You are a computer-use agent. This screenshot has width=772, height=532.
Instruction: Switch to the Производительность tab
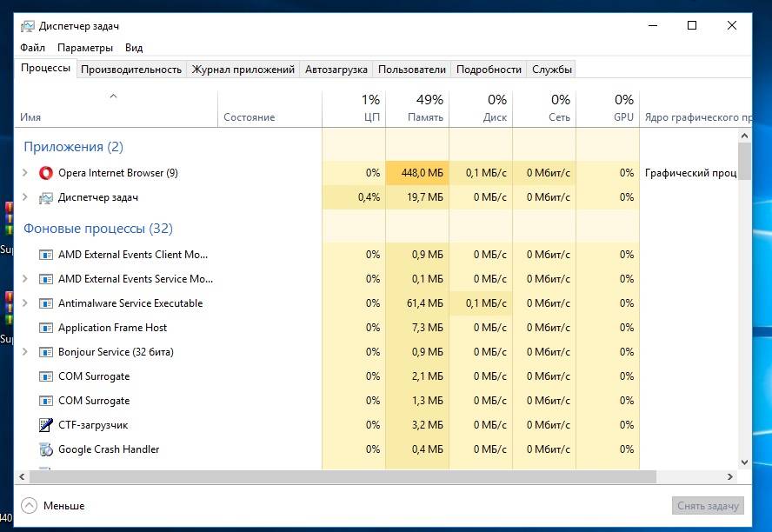click(x=131, y=70)
